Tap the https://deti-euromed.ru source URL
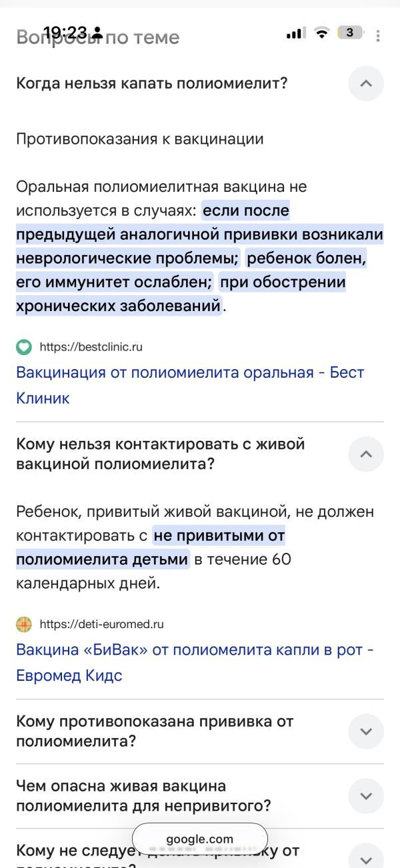This screenshot has height=868, width=400. (102, 624)
